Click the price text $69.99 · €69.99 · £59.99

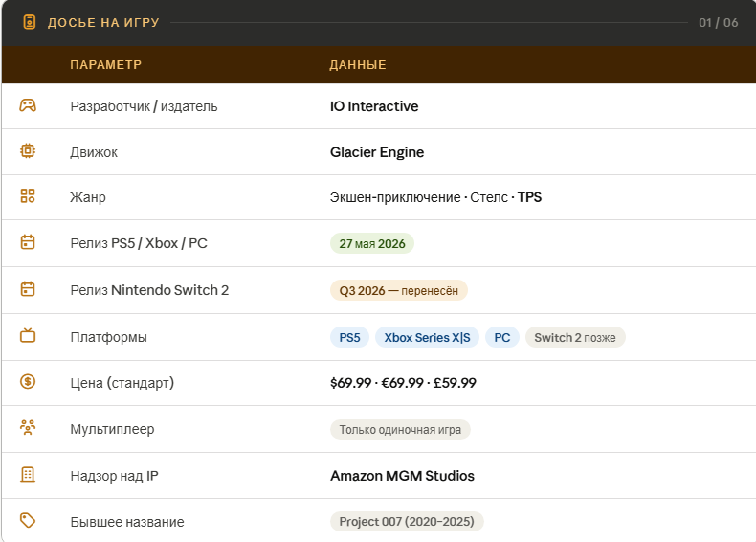click(403, 383)
